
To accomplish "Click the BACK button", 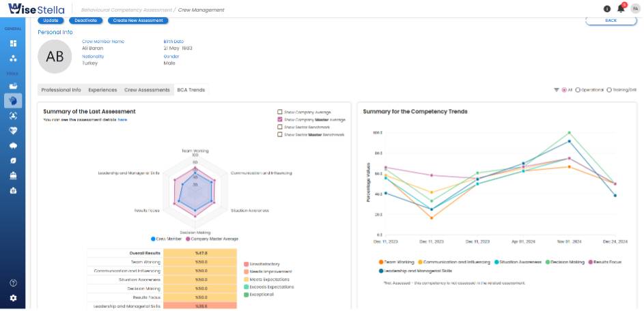I will (x=610, y=20).
